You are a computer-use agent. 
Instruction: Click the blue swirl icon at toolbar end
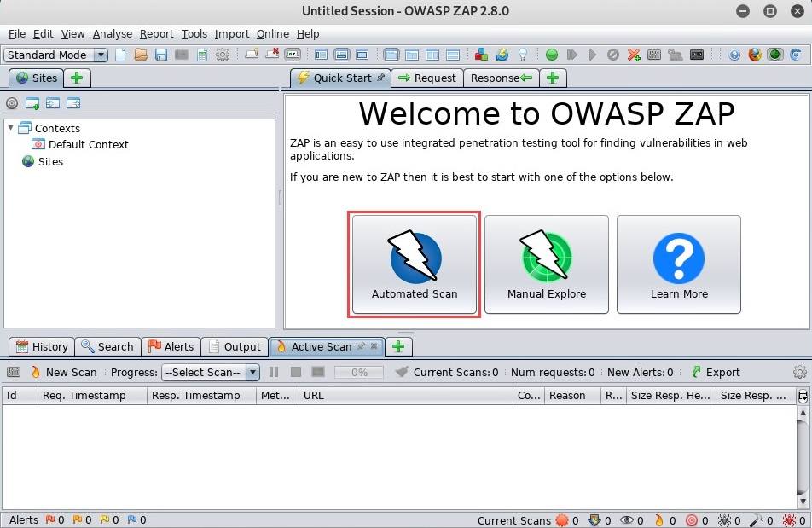click(796, 55)
